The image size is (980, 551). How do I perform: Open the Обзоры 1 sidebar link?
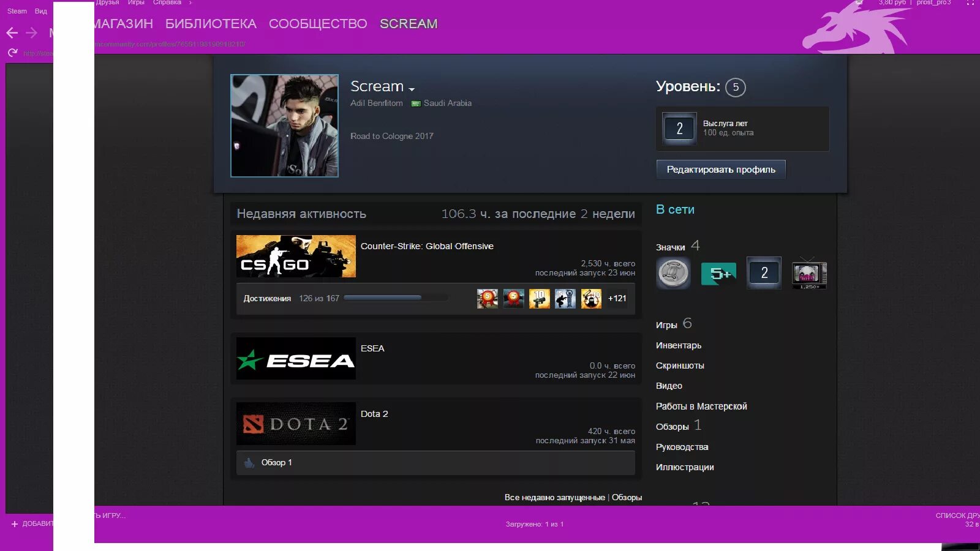point(678,426)
